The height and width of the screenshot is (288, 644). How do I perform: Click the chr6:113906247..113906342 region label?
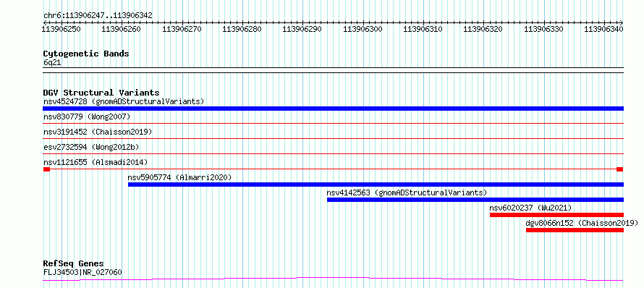tap(98, 16)
